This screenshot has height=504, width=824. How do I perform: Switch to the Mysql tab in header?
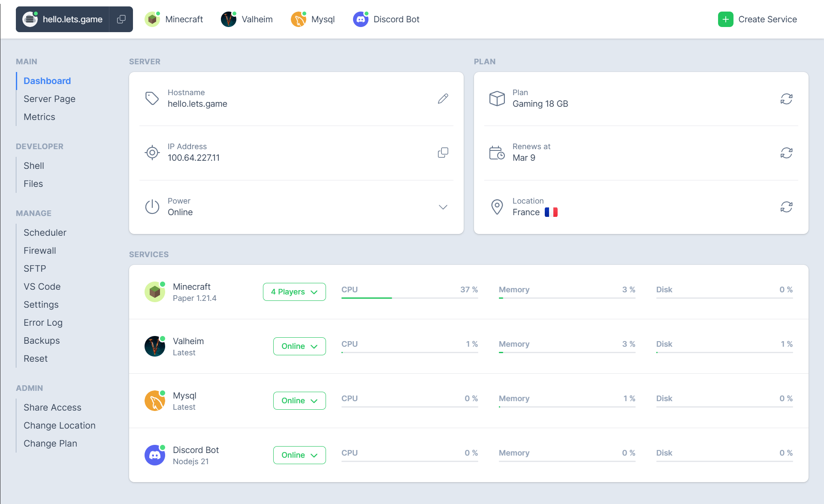tap(313, 19)
